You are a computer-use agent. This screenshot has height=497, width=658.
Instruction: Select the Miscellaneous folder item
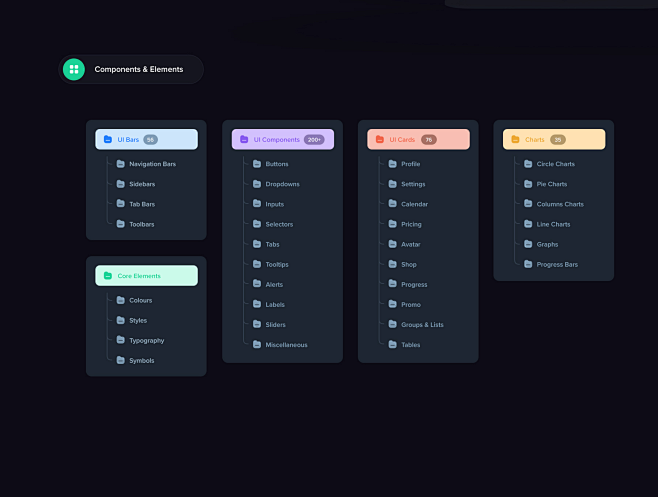286,345
